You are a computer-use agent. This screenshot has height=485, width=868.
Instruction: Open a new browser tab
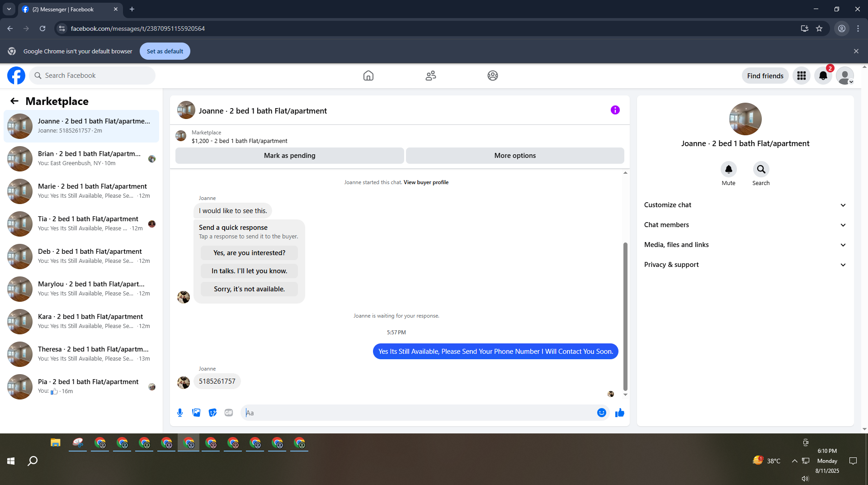pyautogui.click(x=132, y=9)
